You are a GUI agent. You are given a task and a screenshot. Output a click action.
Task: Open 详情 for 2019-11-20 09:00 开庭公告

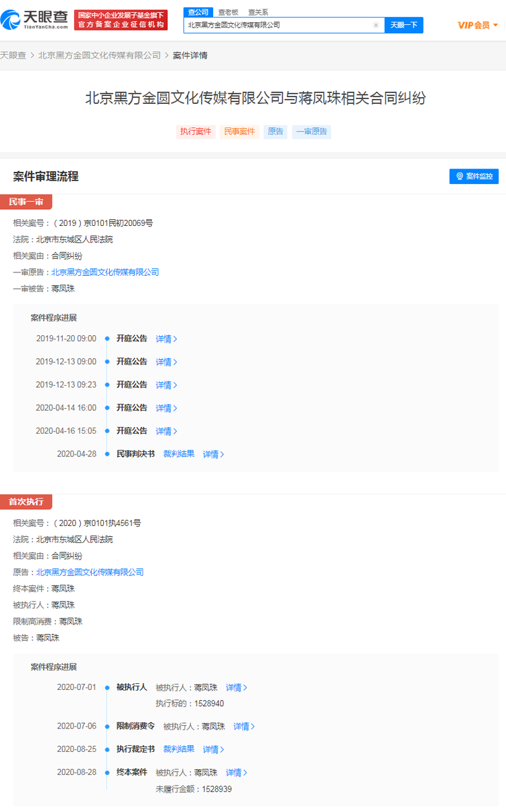pos(167,339)
